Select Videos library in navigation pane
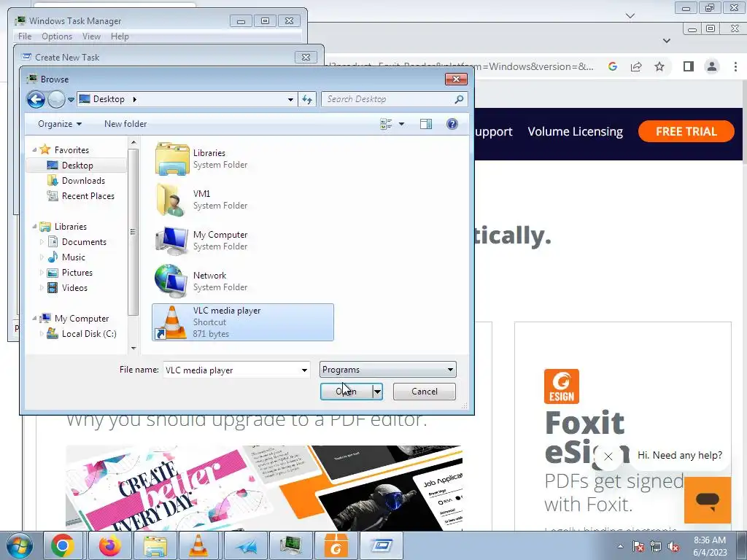747x560 pixels. pyautogui.click(x=74, y=287)
